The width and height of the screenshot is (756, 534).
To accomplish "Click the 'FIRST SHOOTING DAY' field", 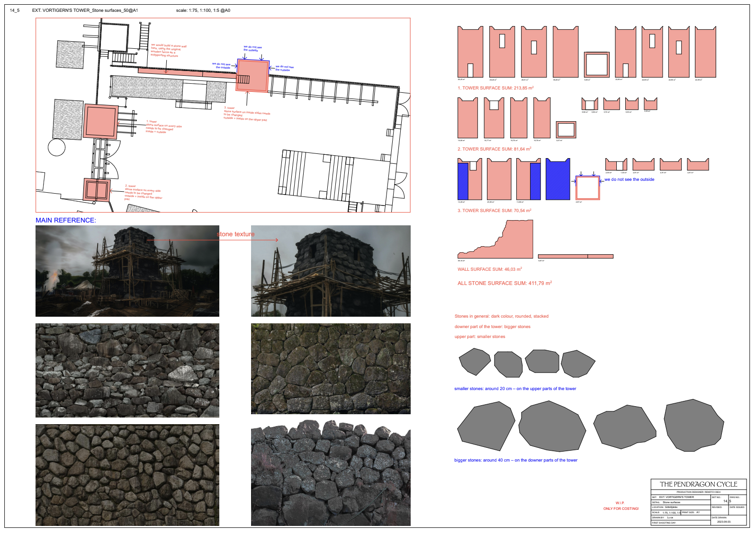I will [x=681, y=523].
